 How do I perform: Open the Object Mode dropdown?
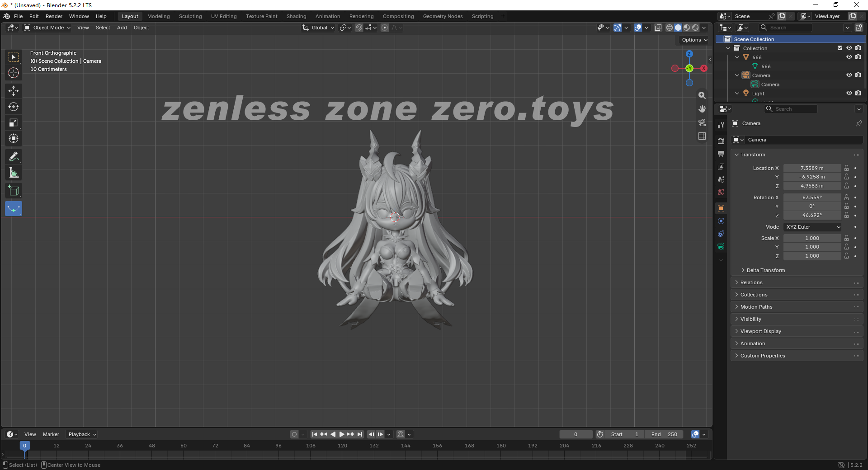[x=47, y=28]
